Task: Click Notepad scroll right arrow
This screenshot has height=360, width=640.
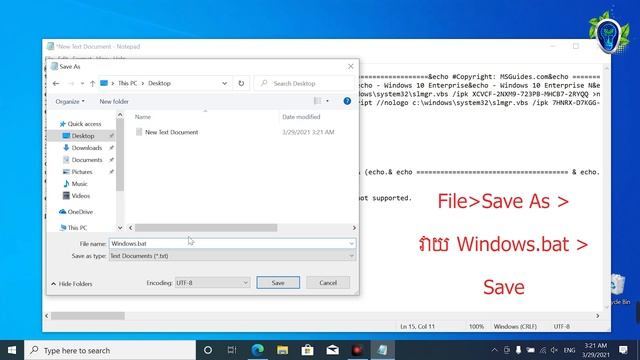Action: [x=598, y=316]
